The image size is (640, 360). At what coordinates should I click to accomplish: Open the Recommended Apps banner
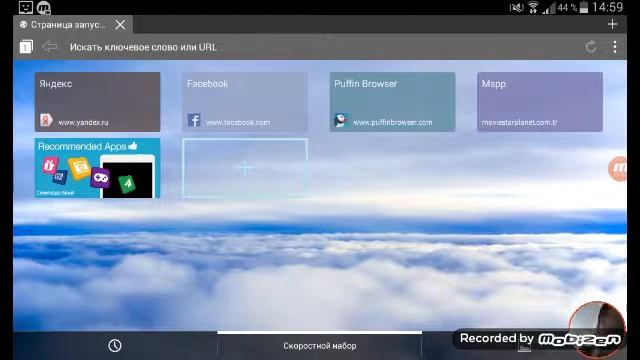tap(98, 168)
